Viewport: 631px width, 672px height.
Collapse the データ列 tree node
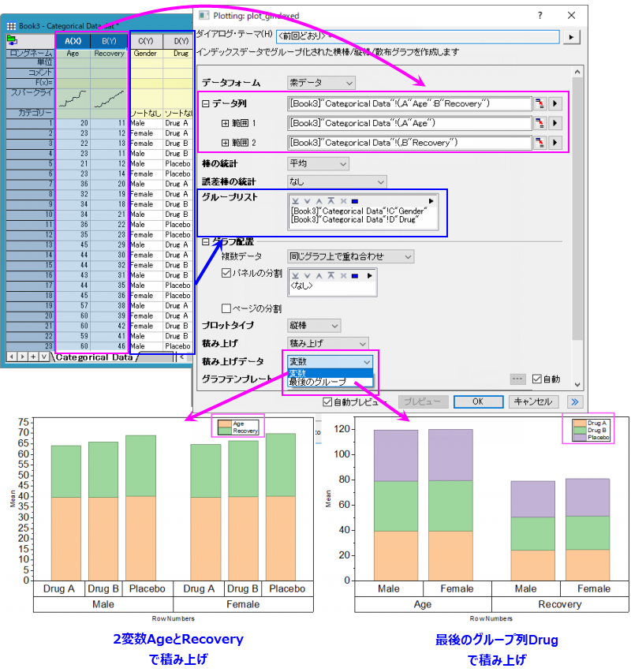pos(206,103)
